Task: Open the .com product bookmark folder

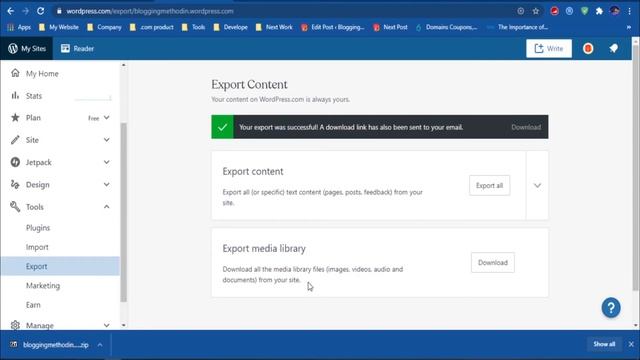Action: tap(151, 27)
